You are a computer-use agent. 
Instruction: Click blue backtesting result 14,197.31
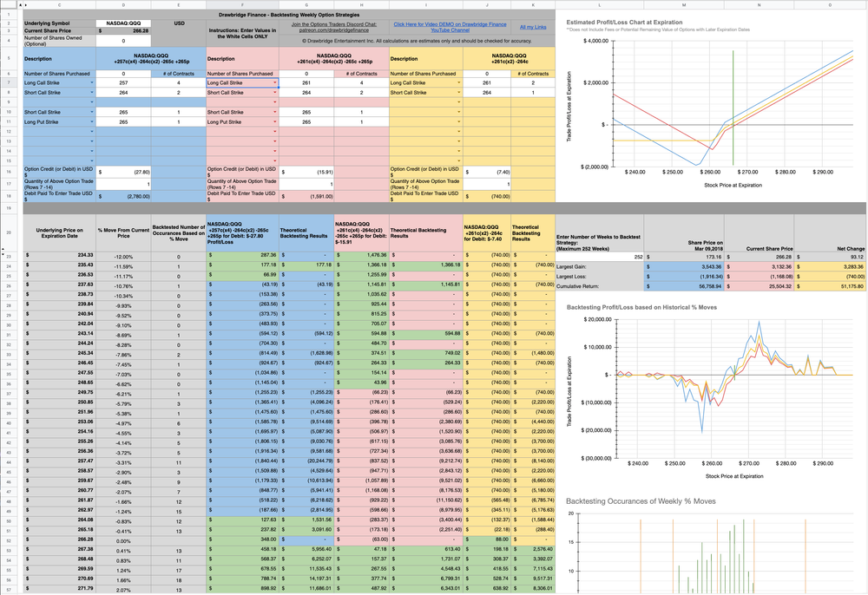(x=306, y=579)
